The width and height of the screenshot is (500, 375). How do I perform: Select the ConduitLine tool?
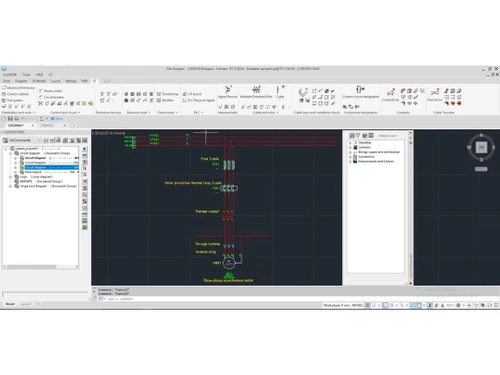pos(390,95)
